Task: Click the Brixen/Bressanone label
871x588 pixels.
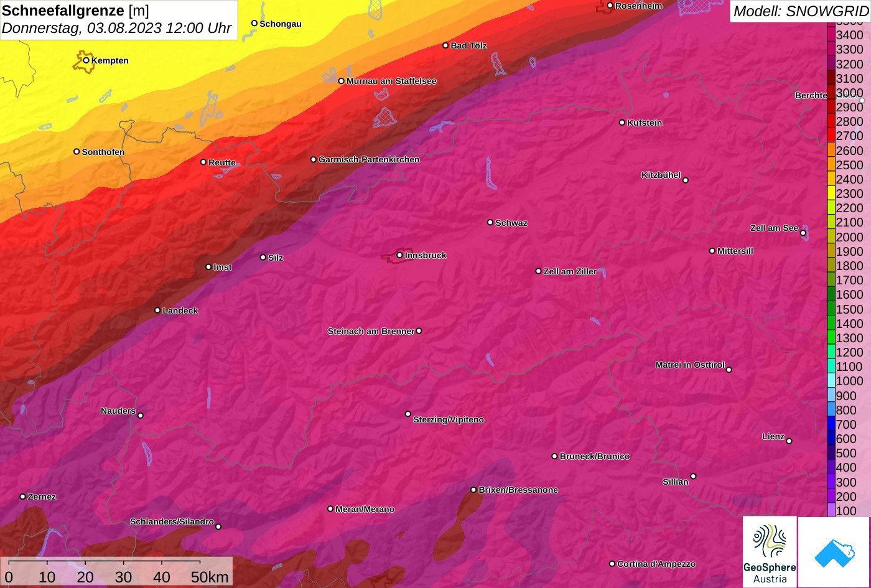Action: [518, 490]
